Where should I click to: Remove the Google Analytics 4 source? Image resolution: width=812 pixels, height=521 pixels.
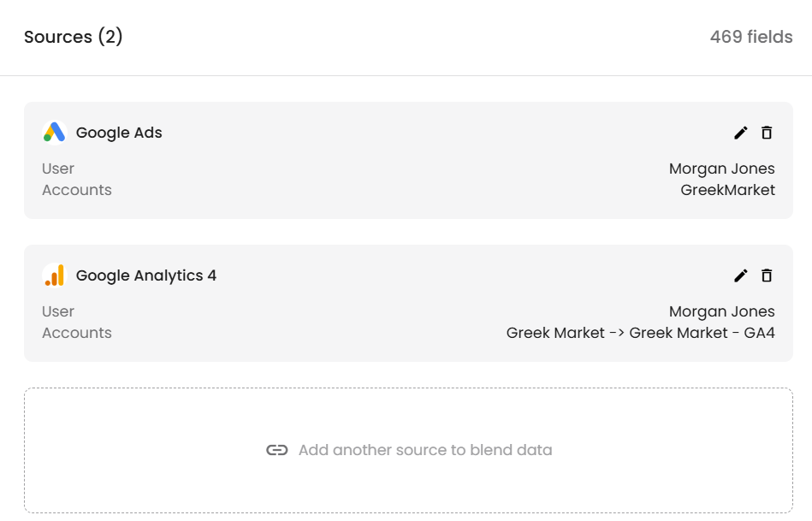pos(767,275)
